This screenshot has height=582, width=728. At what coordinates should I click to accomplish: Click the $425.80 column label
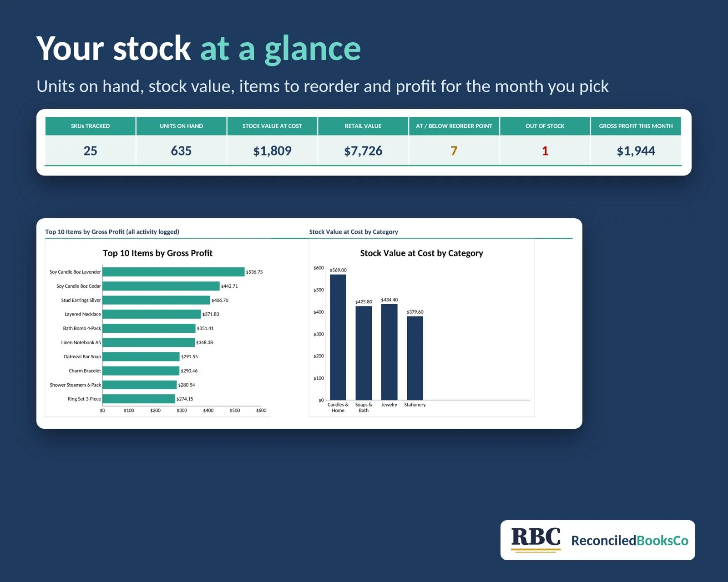364,302
